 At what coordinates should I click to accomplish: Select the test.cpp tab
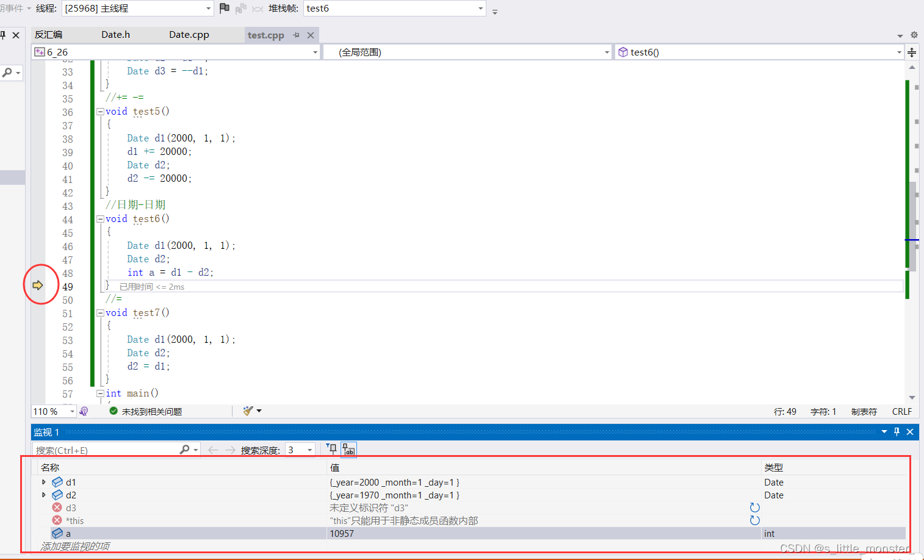(x=266, y=35)
